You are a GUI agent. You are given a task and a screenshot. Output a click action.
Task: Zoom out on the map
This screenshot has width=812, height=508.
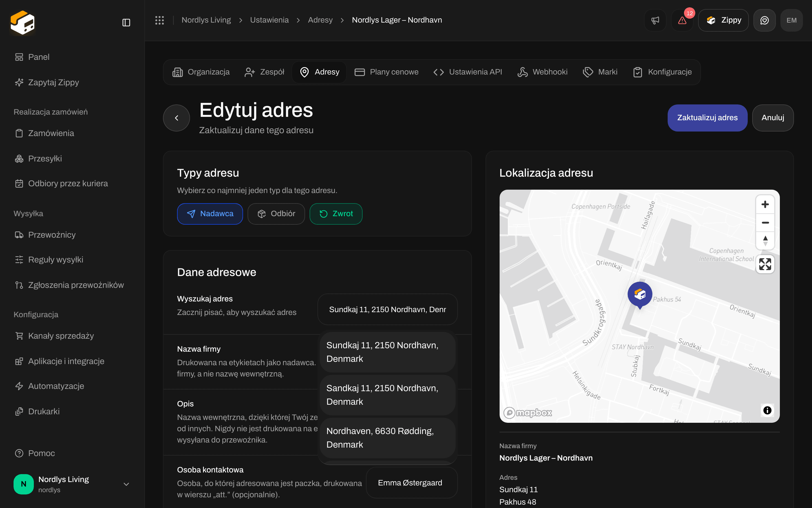pyautogui.click(x=765, y=222)
